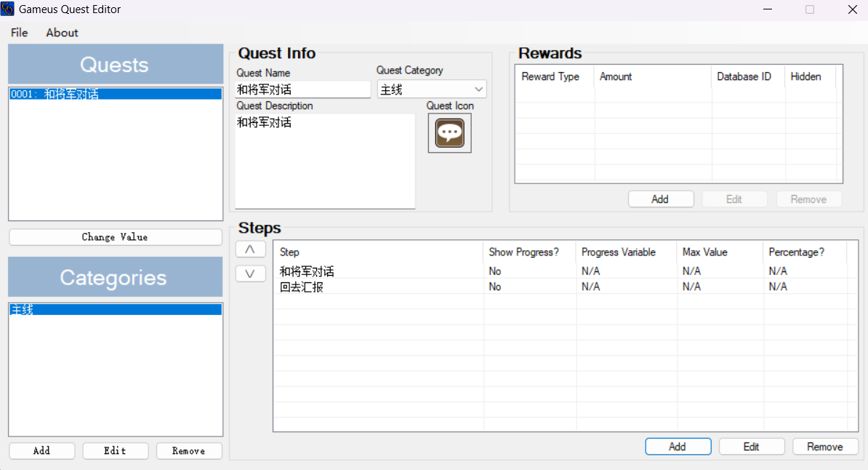
Task: Click the Database ID column header
Action: (748, 76)
